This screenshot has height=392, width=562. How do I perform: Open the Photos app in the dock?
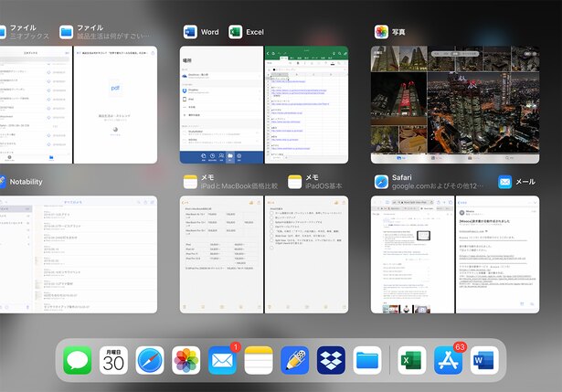[186, 360]
